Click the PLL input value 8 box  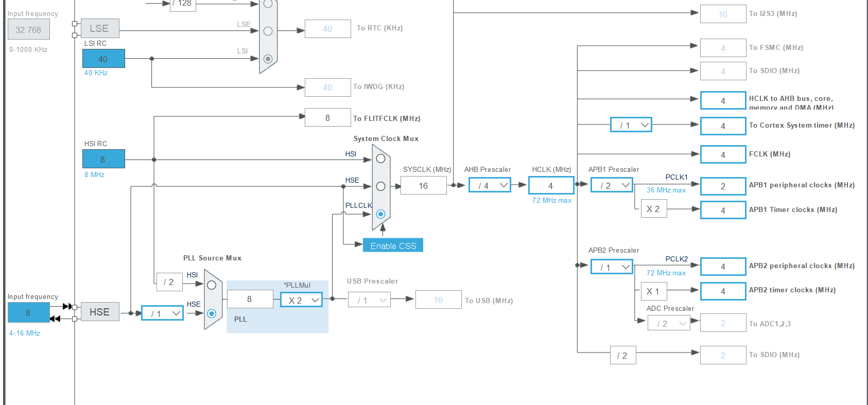pyautogui.click(x=250, y=299)
